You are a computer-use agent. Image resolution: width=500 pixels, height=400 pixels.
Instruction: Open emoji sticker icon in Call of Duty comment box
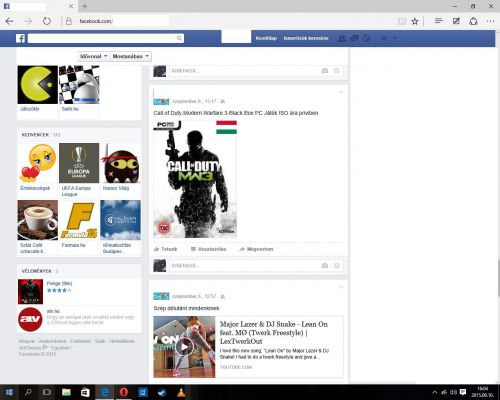pos(337,266)
